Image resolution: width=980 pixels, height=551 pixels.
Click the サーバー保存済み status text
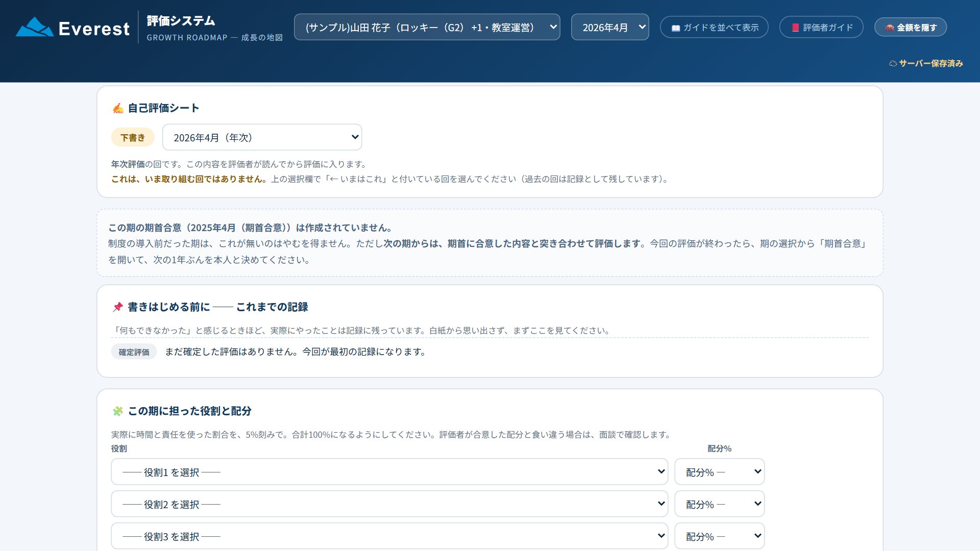point(931,64)
